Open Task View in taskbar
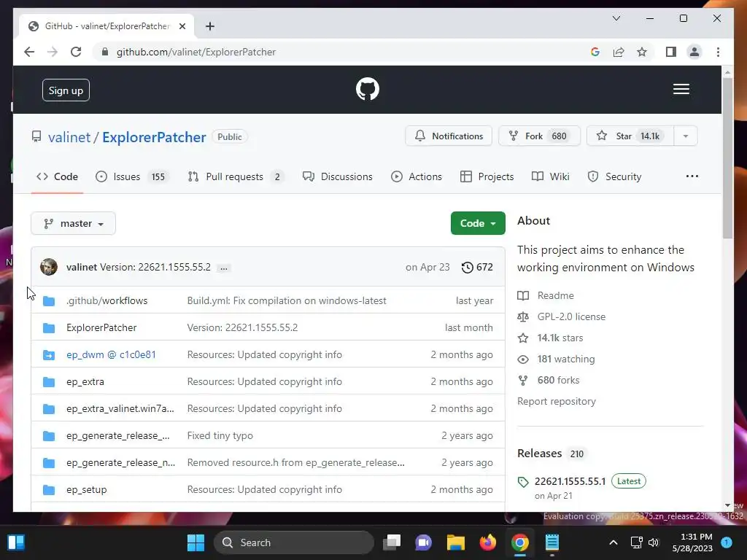This screenshot has width=747, height=560. tap(392, 542)
